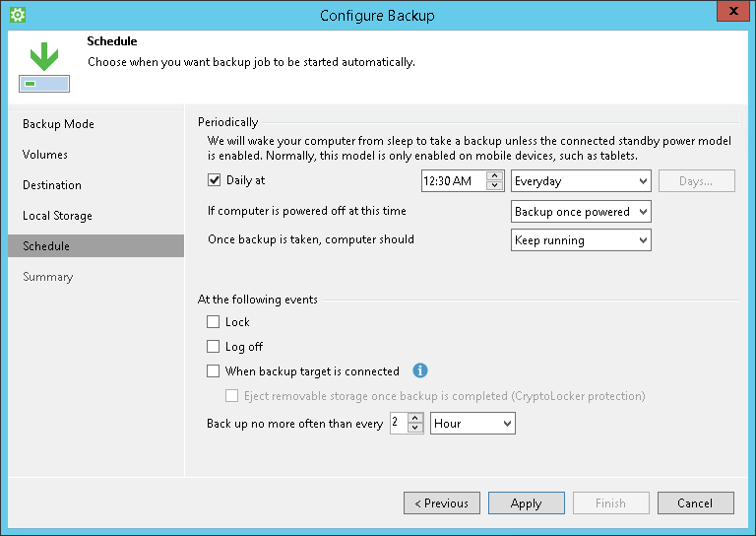Decrement the backup frequency interval value
Screen dimensions: 756x536
[416, 428]
